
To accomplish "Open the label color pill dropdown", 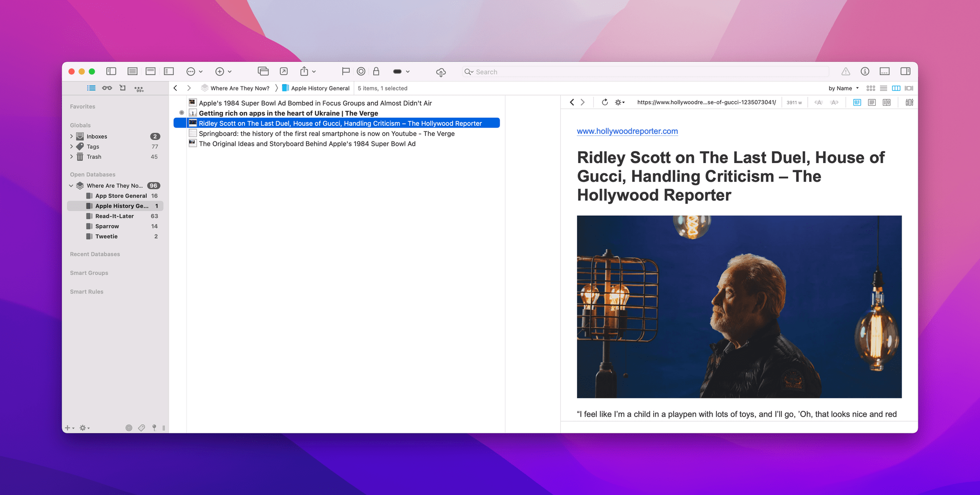I will tap(401, 72).
